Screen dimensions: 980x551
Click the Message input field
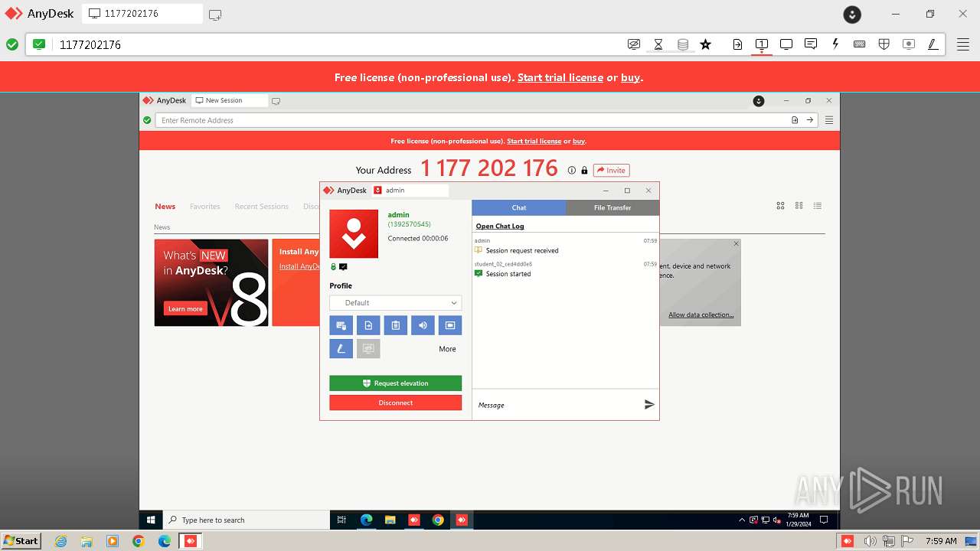pos(557,405)
